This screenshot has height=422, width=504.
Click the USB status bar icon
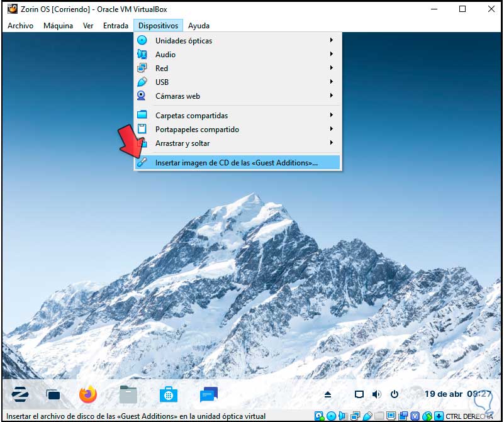pyautogui.click(x=367, y=416)
